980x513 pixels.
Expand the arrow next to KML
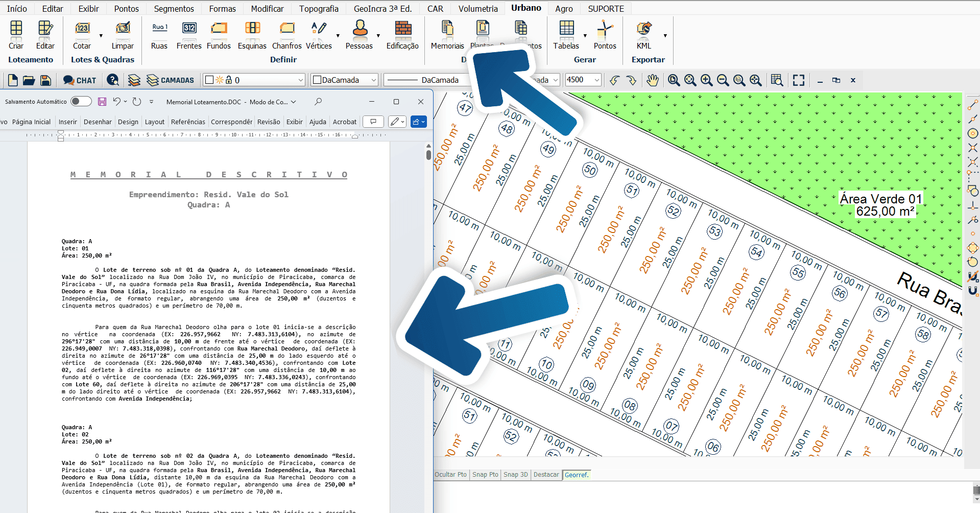point(665,36)
